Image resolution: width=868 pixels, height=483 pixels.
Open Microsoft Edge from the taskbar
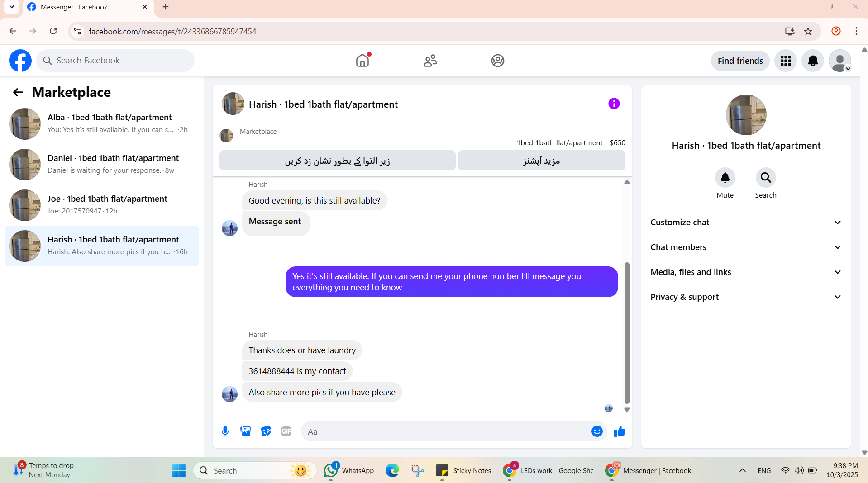coord(392,471)
